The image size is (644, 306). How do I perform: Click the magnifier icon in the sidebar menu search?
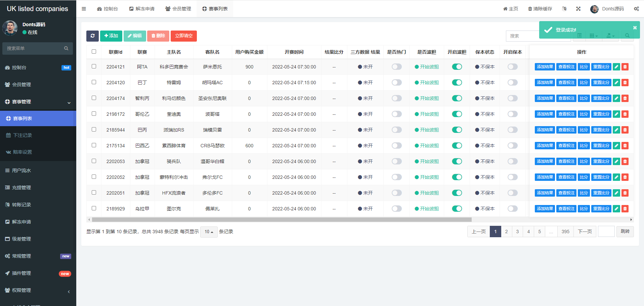(66, 48)
